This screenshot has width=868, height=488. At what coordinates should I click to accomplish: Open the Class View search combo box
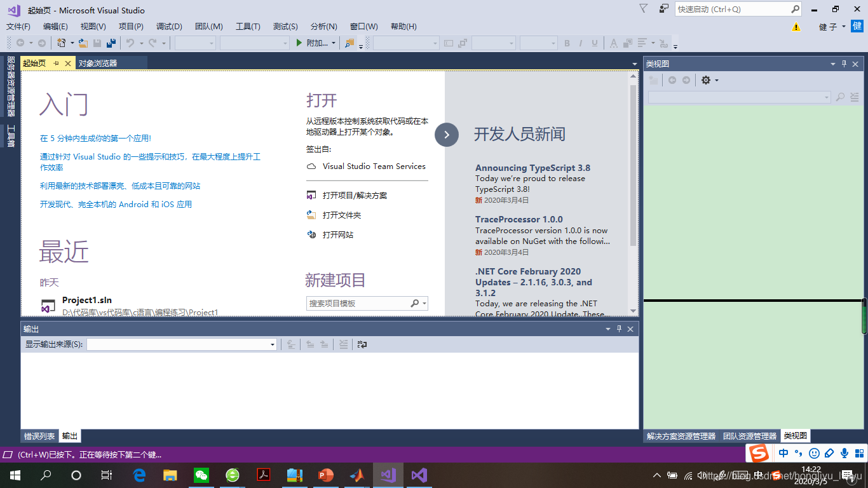[739, 97]
